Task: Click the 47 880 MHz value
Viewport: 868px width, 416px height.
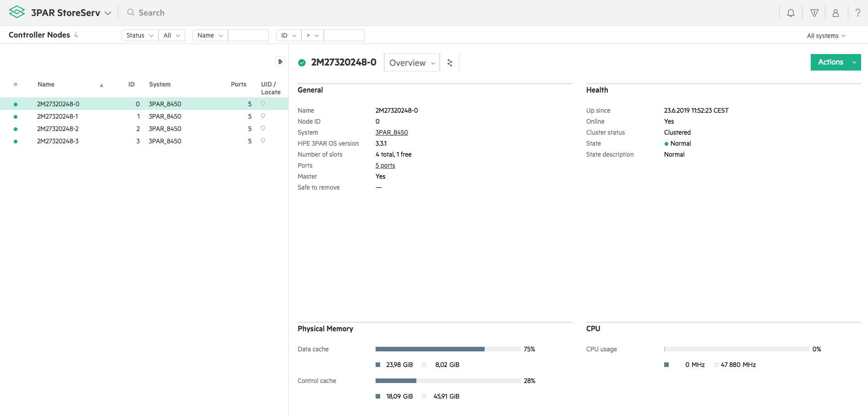Action: click(738, 365)
